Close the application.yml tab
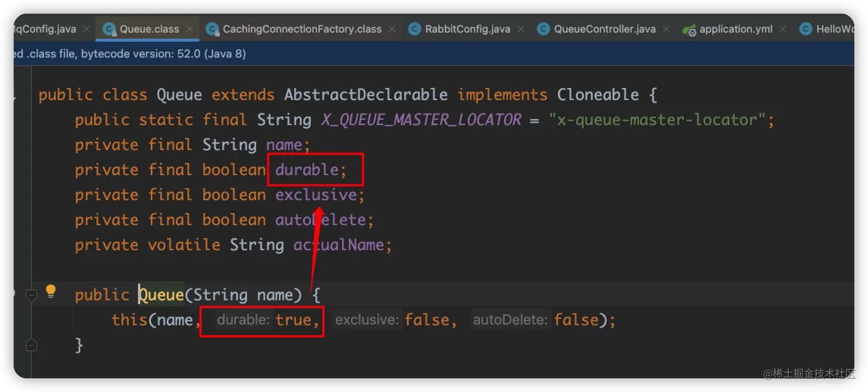 pyautogui.click(x=782, y=29)
